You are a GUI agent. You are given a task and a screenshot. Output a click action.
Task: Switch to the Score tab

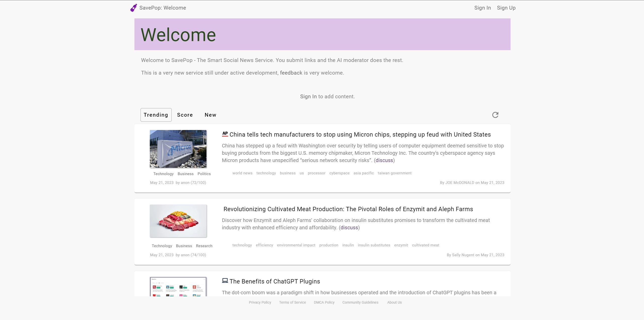click(185, 115)
